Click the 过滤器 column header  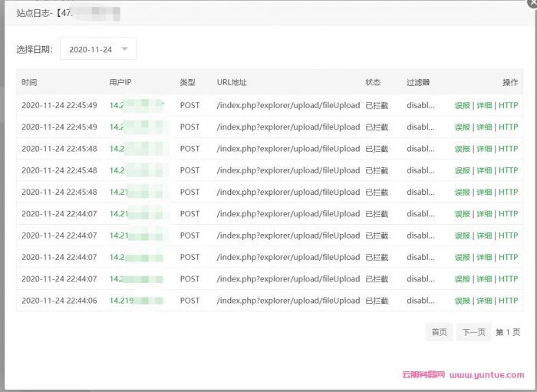click(x=418, y=82)
